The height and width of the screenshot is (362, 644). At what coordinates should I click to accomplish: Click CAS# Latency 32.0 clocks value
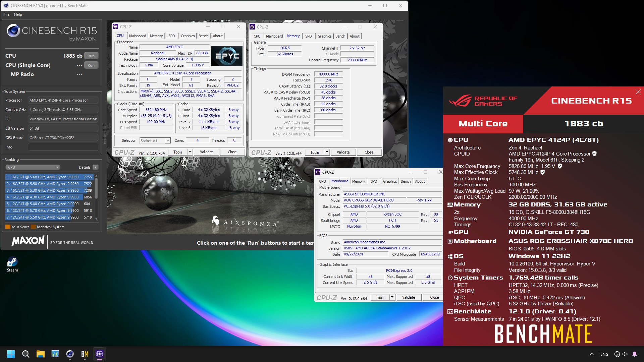point(328,86)
